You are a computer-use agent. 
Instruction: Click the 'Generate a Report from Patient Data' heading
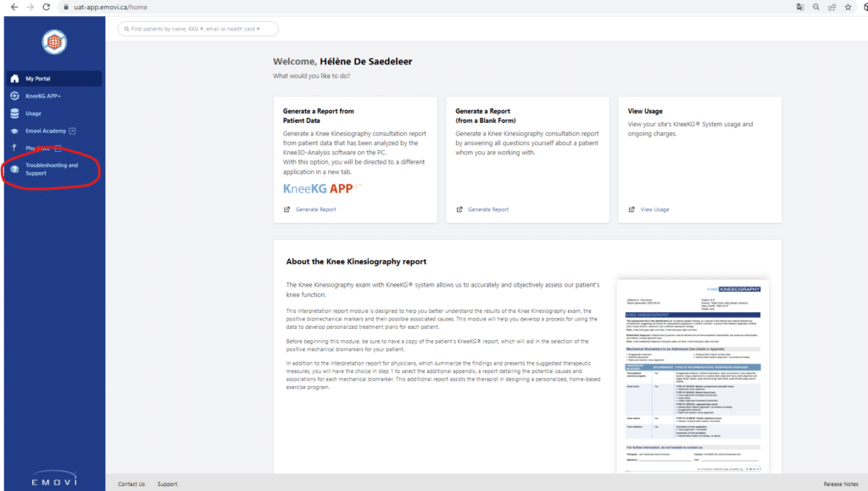click(319, 115)
